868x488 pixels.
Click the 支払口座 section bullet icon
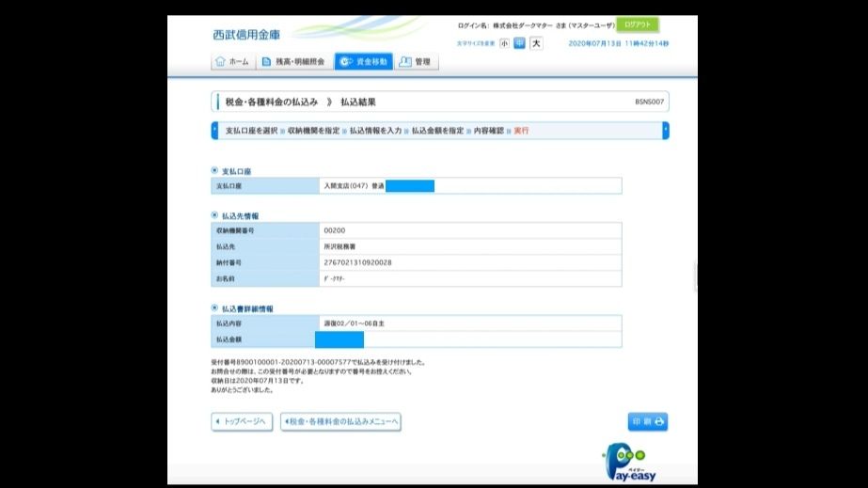214,171
